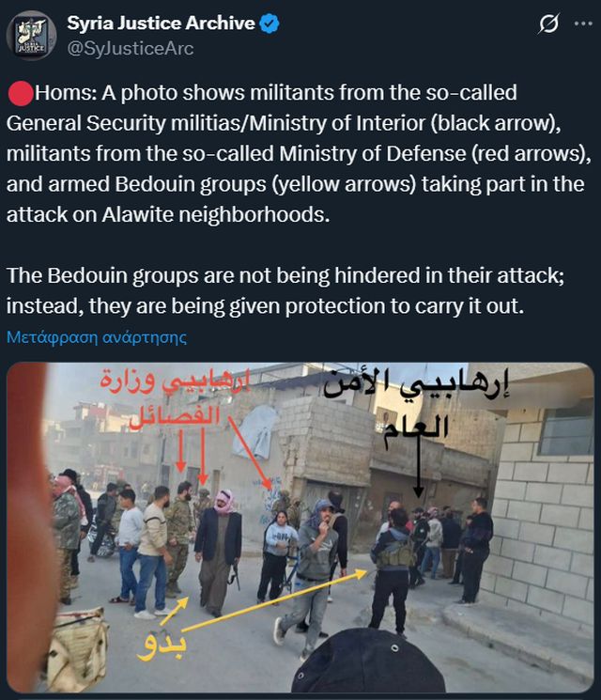The height and width of the screenshot is (700, 601).
Task: Click the red circle emoji before Homs
Action: click(20, 94)
